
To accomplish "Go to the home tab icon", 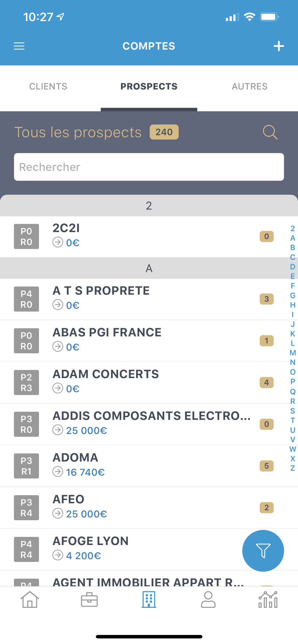I will coord(30,599).
